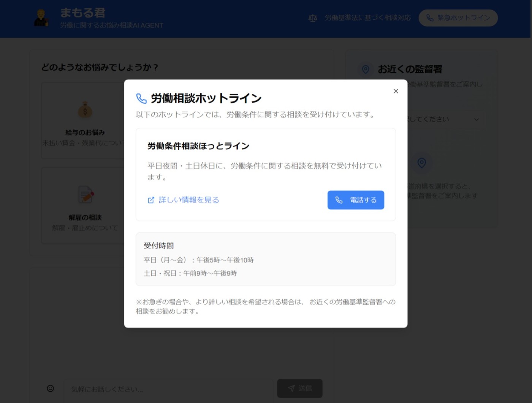Click the 平日（月〜金）reception hours line

tap(198, 260)
